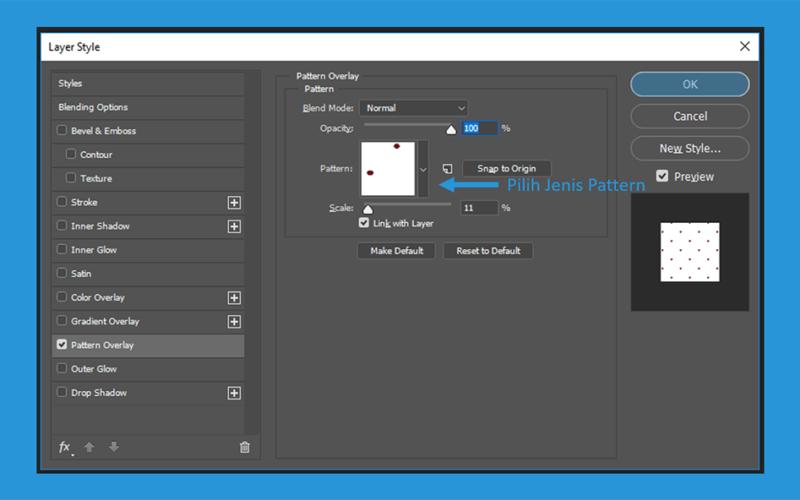Open the fx effects menu
The width and height of the screenshot is (800, 500).
(x=65, y=447)
